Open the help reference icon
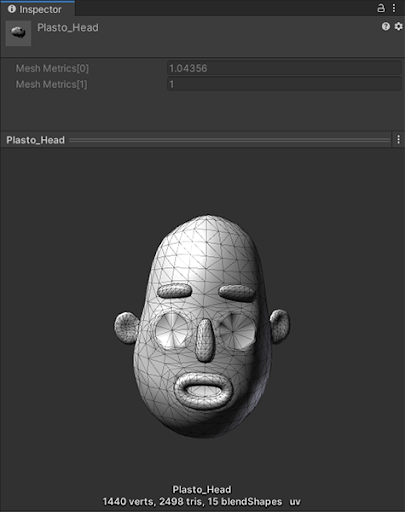This screenshot has height=512, width=405. coord(386,26)
